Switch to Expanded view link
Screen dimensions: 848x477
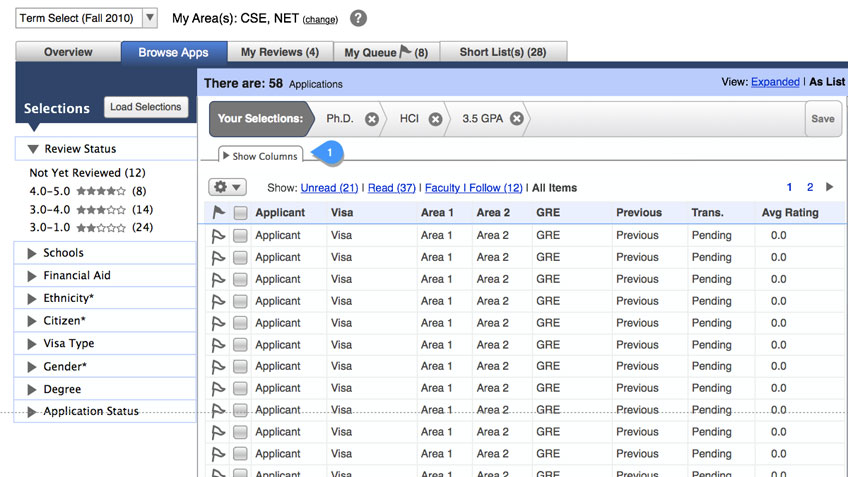pyautogui.click(x=775, y=82)
